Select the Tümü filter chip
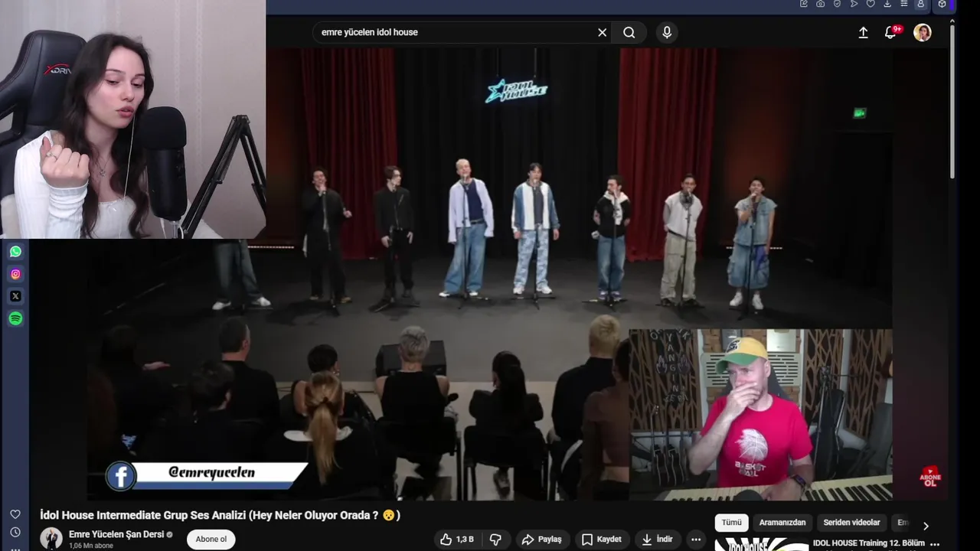 tap(731, 523)
